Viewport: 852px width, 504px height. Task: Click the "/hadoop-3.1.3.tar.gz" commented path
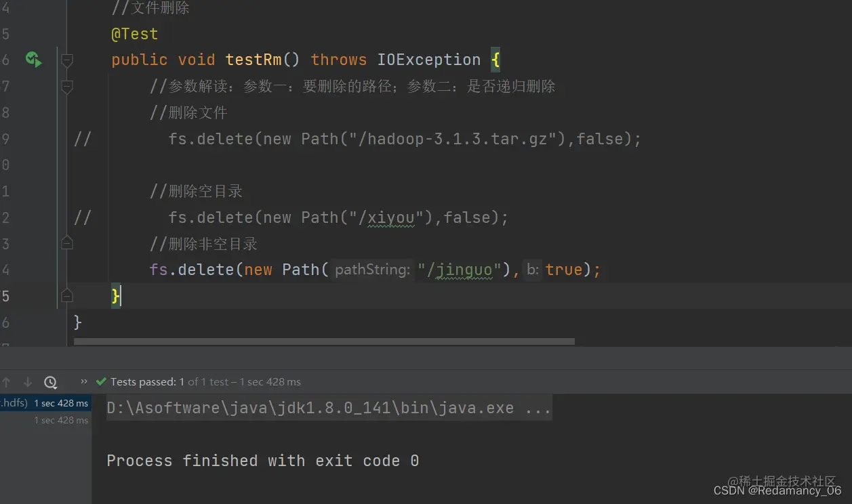coord(452,139)
